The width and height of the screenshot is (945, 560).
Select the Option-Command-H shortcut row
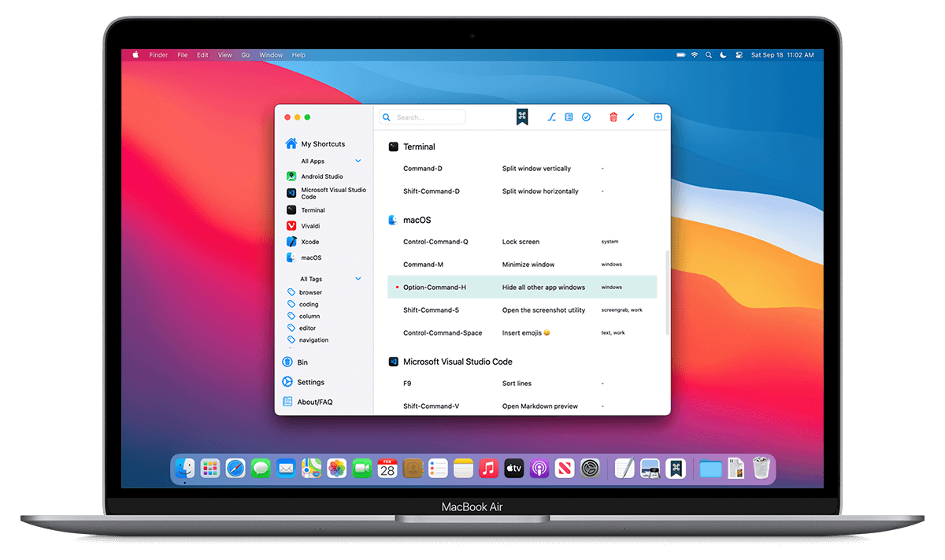pyautogui.click(x=521, y=287)
